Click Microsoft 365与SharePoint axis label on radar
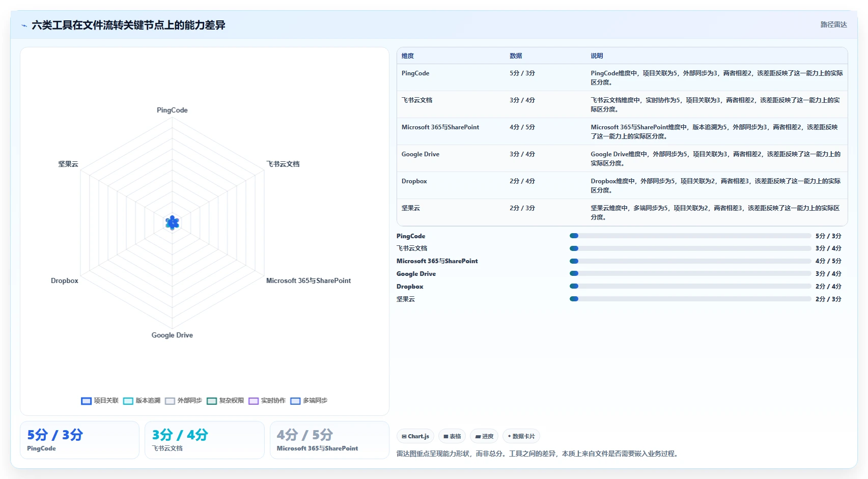This screenshot has height=479, width=868. click(x=309, y=280)
